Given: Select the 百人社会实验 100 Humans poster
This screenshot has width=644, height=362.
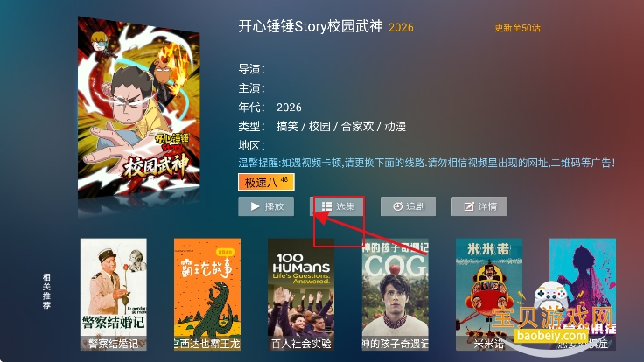Looking at the screenshot, I should pos(301,295).
